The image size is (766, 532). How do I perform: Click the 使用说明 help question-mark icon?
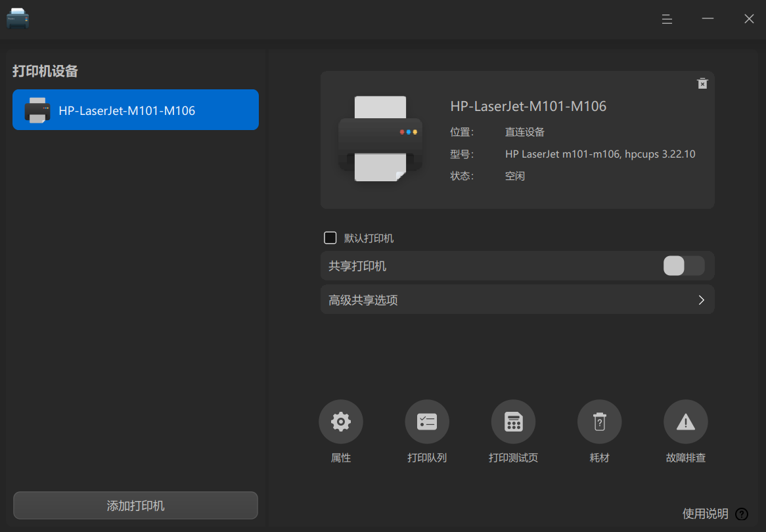pos(742,514)
